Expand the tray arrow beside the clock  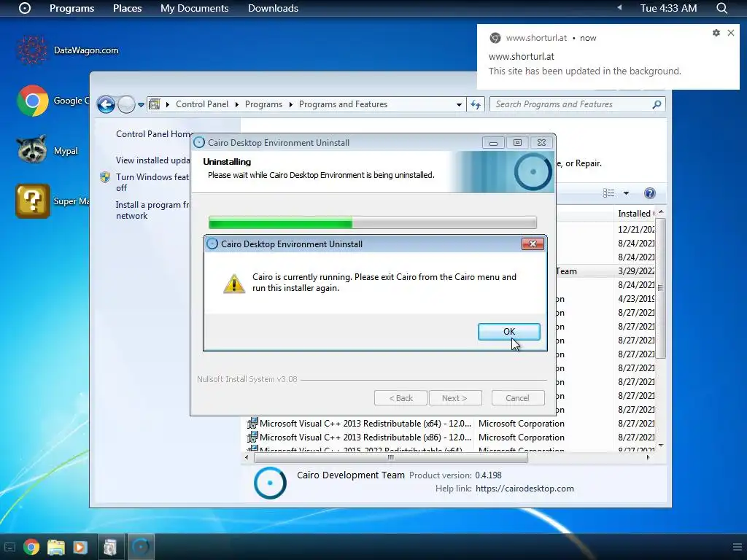[x=619, y=7]
